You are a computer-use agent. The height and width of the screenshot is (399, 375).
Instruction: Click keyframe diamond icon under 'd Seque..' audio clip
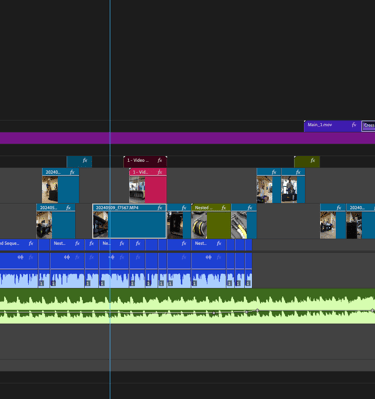(x=20, y=257)
